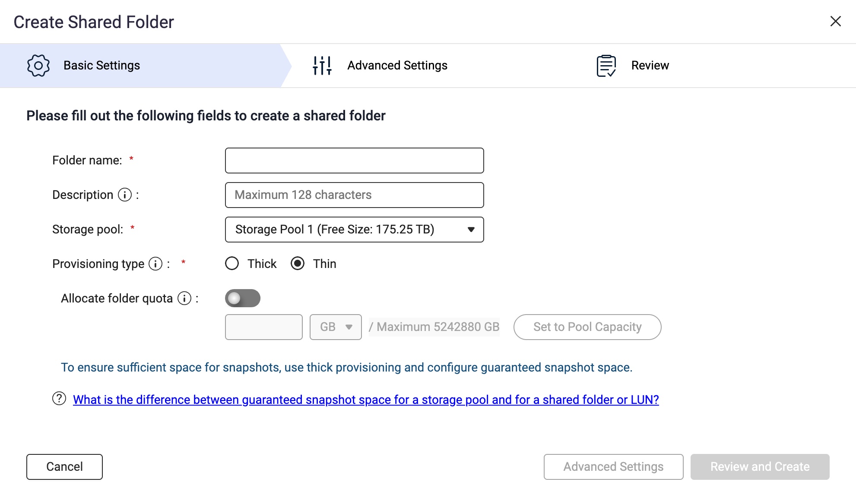Click the Review clipboard icon
856x504 pixels.
tap(606, 65)
